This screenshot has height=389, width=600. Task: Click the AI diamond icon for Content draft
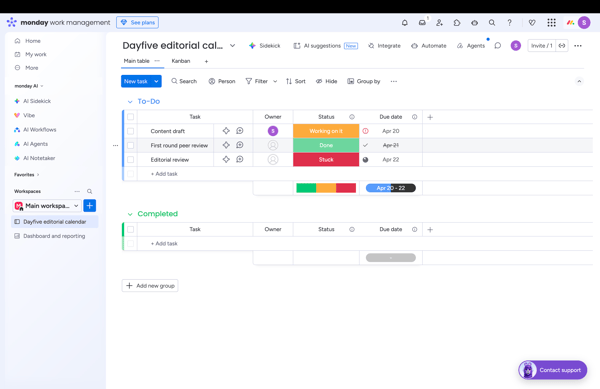(x=226, y=131)
